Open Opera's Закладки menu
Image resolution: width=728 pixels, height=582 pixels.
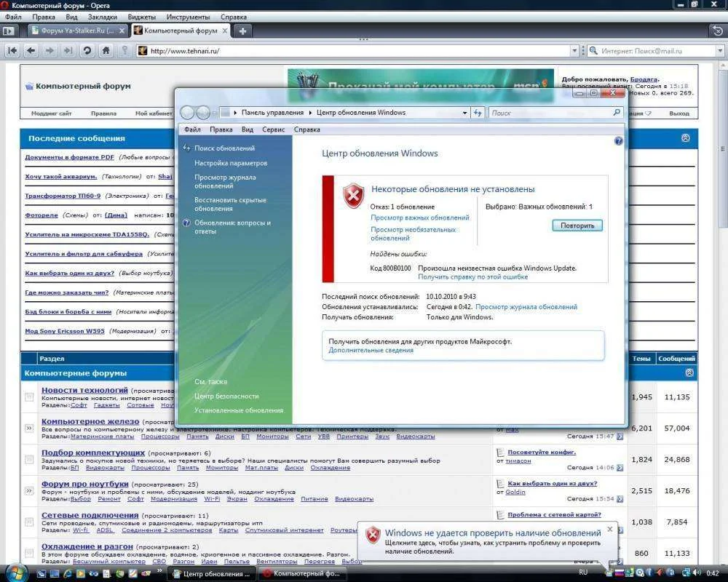(x=103, y=17)
